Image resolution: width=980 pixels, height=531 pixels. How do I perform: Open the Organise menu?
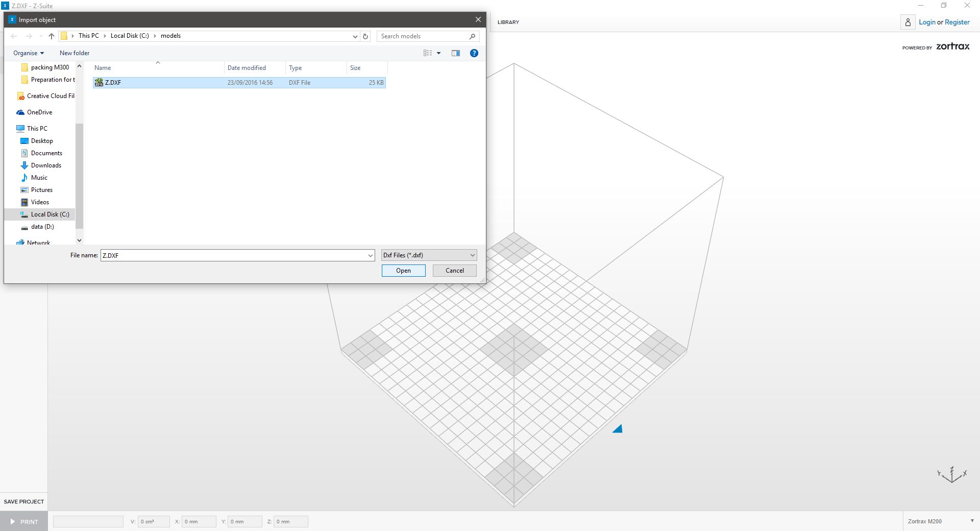point(29,53)
